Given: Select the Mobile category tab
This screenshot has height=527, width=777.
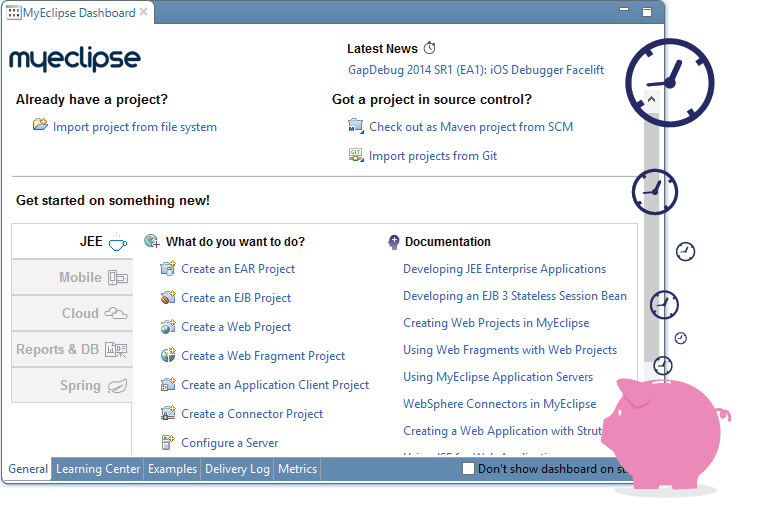Looking at the screenshot, I should (x=72, y=277).
